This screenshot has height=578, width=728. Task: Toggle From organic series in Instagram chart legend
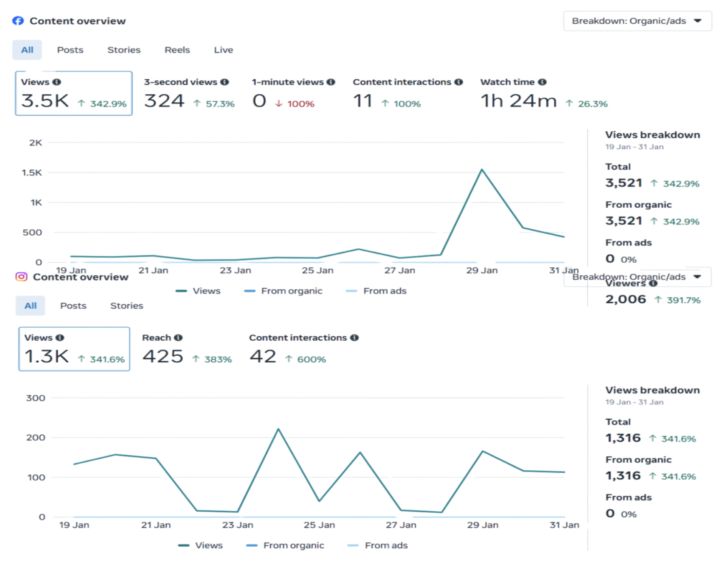(285, 545)
